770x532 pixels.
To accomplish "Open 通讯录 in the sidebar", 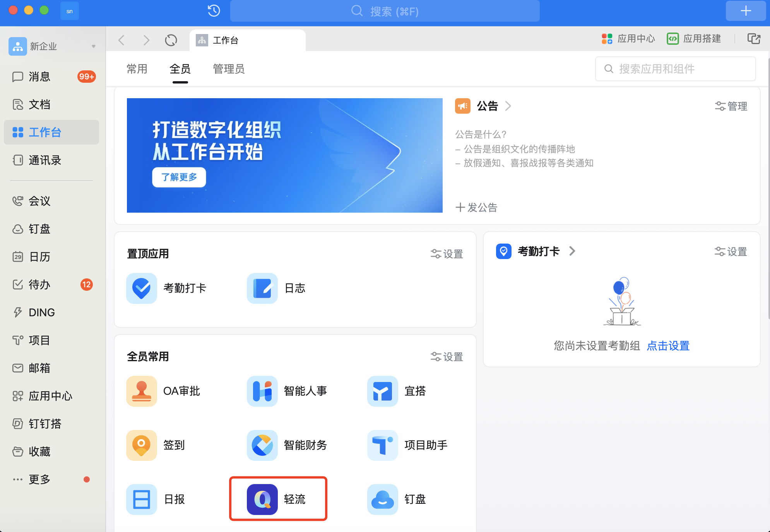I will point(51,160).
